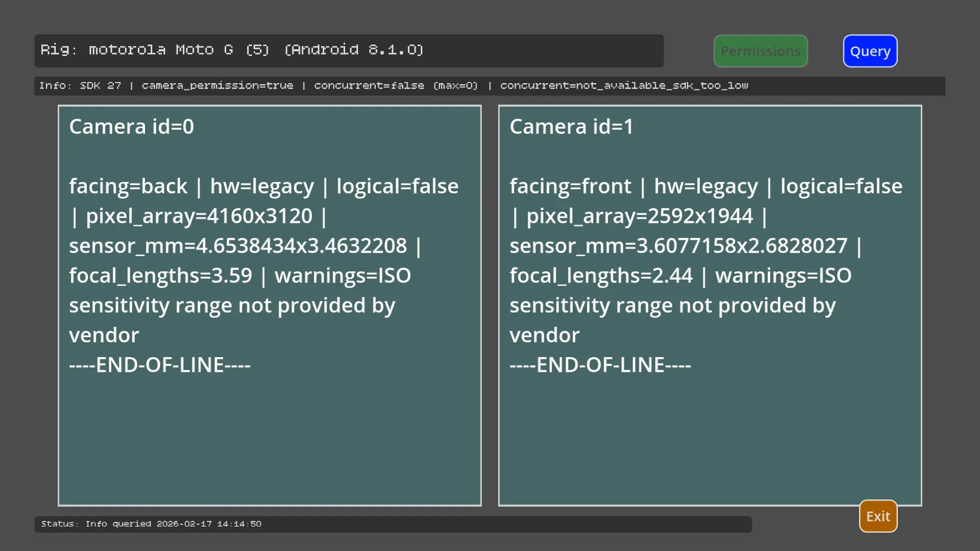Click END-OF-LINE marker in camera 0 panel
The width and height of the screenshot is (980, 551).
[x=160, y=365]
